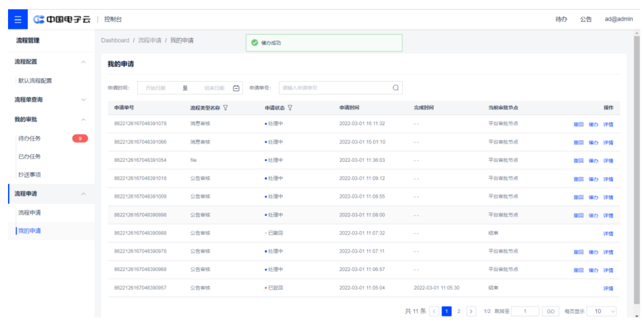Screen dimensions: 644x336
Task: Click 详情 for file order ending 391054
Action: click(x=608, y=161)
